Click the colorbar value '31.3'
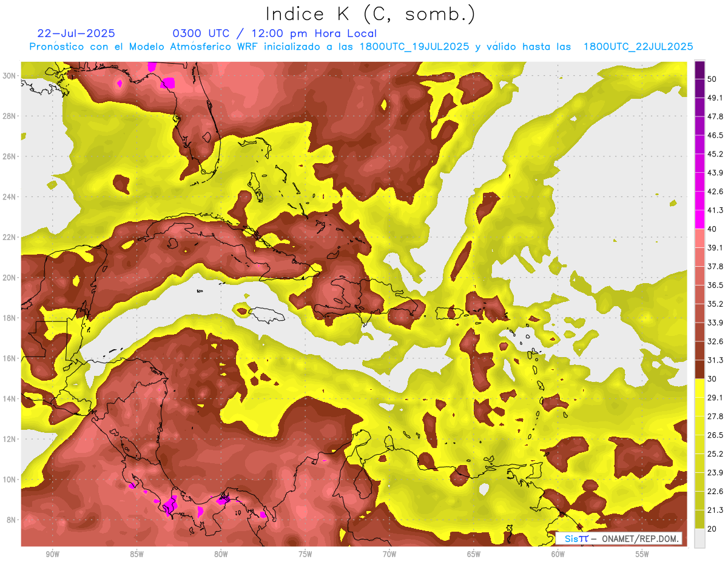728x562 pixels. [715, 360]
